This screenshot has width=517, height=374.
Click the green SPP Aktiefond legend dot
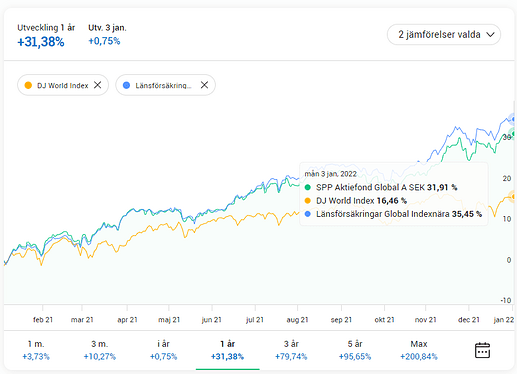[x=308, y=187]
